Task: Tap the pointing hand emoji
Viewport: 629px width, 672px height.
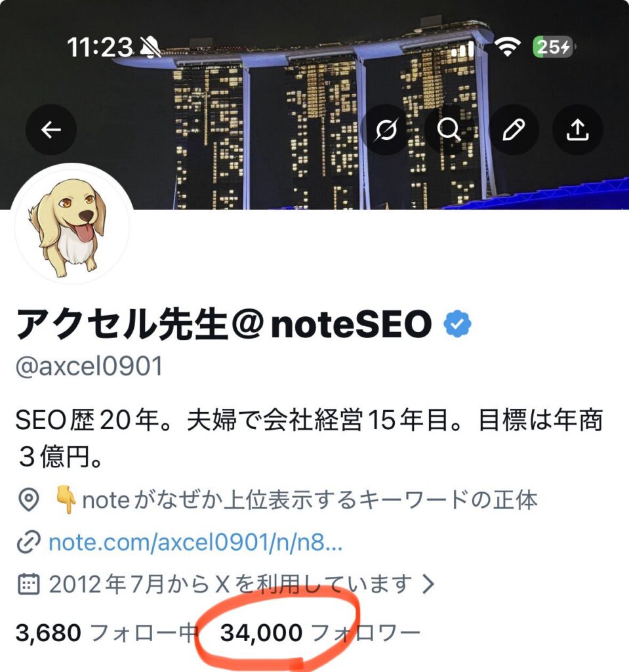Action: [66, 499]
